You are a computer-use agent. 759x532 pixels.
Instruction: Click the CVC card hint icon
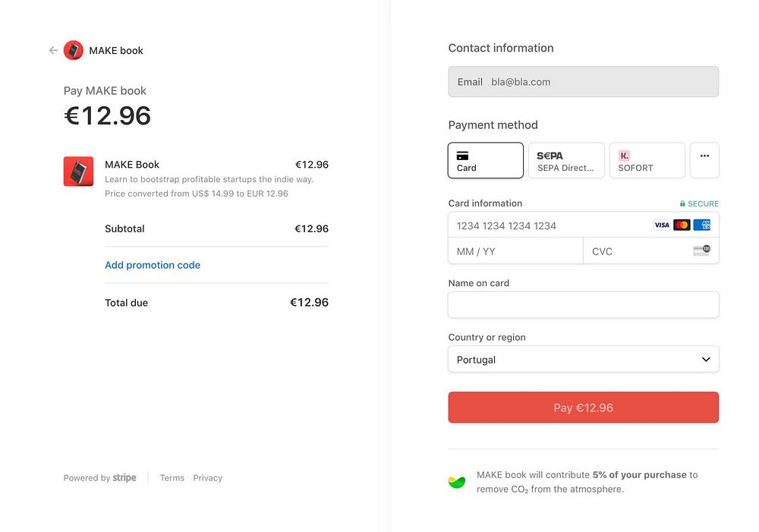[x=701, y=251]
